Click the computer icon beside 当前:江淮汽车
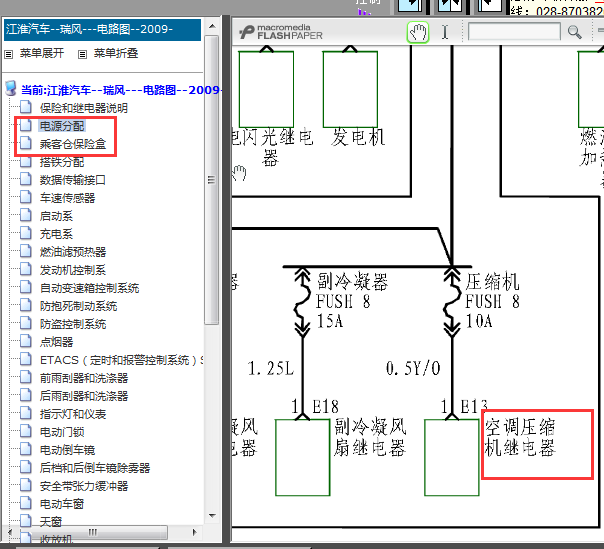 pyautogui.click(x=11, y=89)
